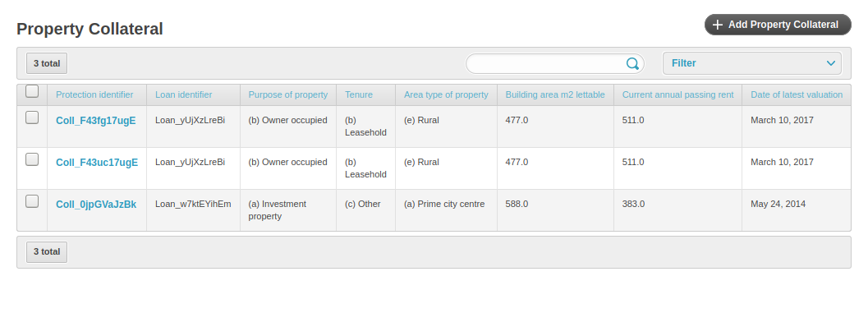Select checkbox for Coll_0jpGVaJzBk row
868x313 pixels.
pyautogui.click(x=32, y=201)
